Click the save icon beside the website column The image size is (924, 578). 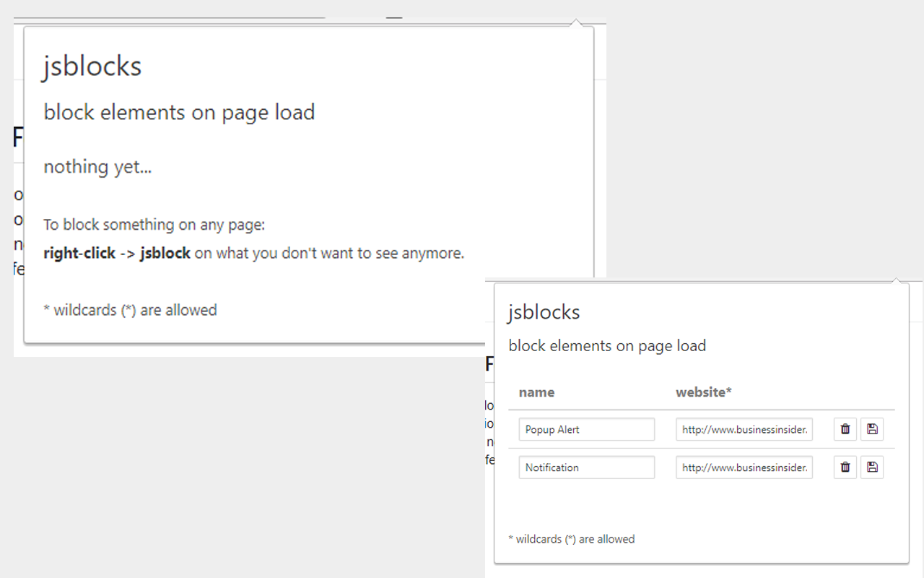tap(872, 429)
